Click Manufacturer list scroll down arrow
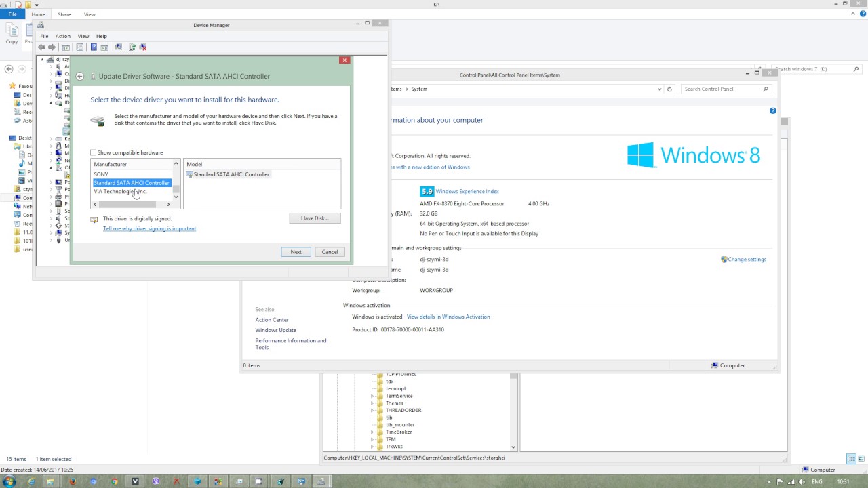The width and height of the screenshot is (868, 488). (x=176, y=197)
